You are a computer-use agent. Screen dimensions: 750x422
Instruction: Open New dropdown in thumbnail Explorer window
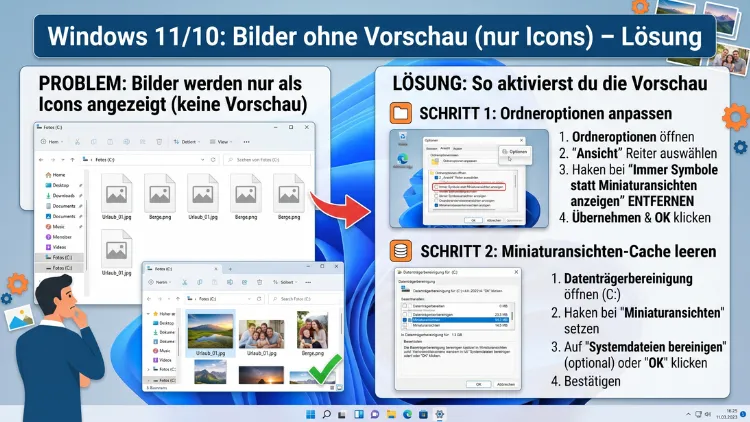pyautogui.click(x=159, y=282)
